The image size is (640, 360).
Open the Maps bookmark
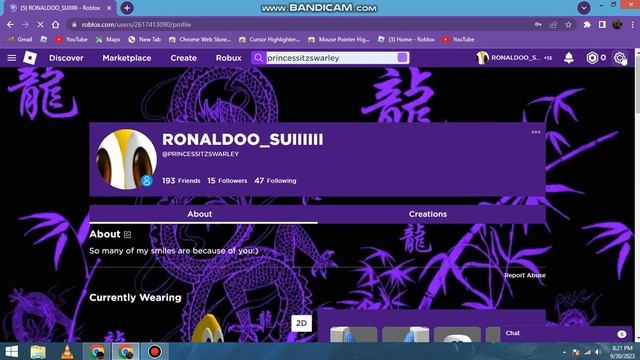(108, 39)
